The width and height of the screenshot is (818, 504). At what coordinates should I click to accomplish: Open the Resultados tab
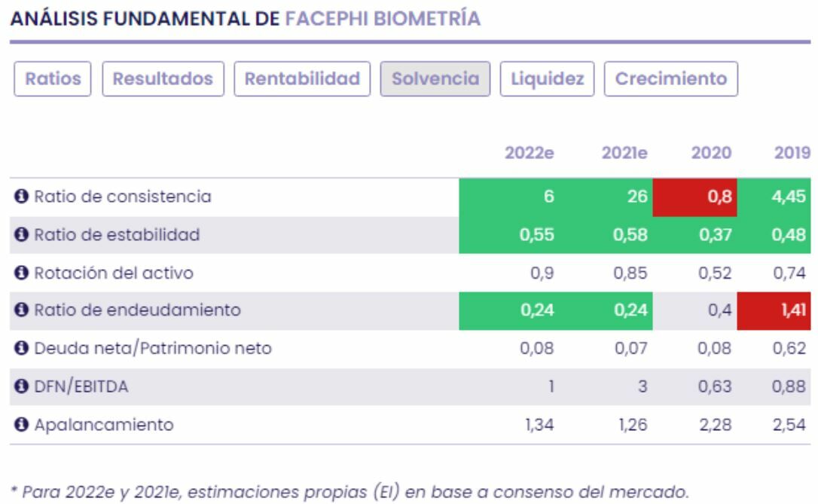pyautogui.click(x=163, y=79)
